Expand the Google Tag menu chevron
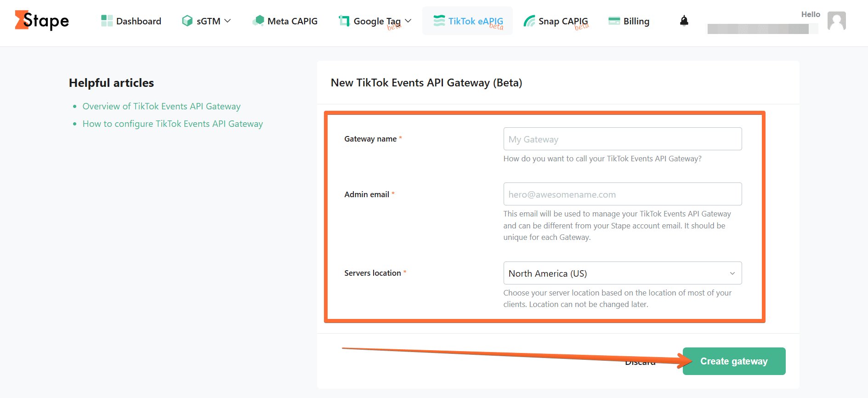This screenshot has width=868, height=398. pos(408,21)
